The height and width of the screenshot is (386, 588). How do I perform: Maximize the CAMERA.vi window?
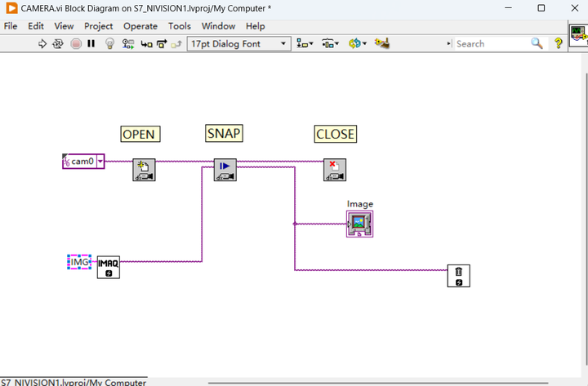[x=541, y=8]
